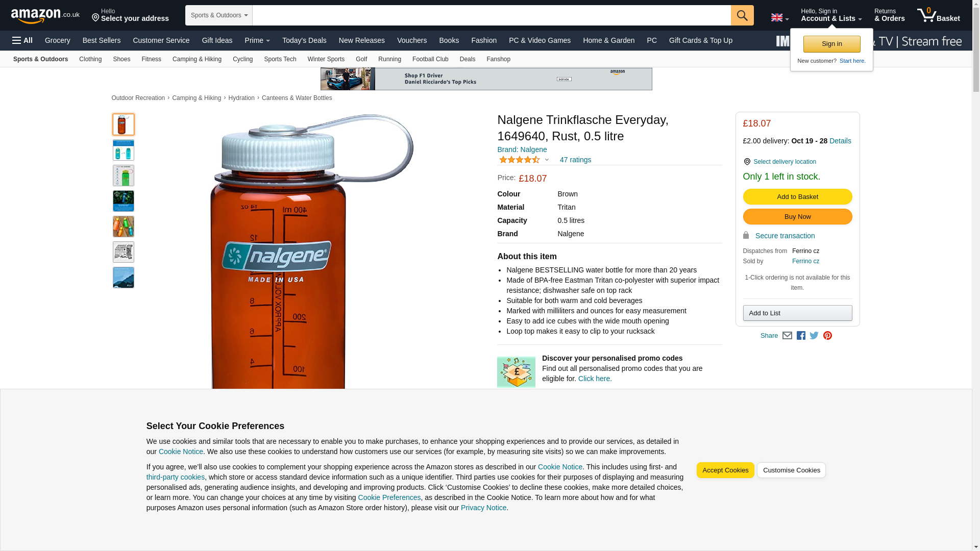980x551 pixels.
Task: Share product on Pinterest
Action: pyautogui.click(x=827, y=336)
